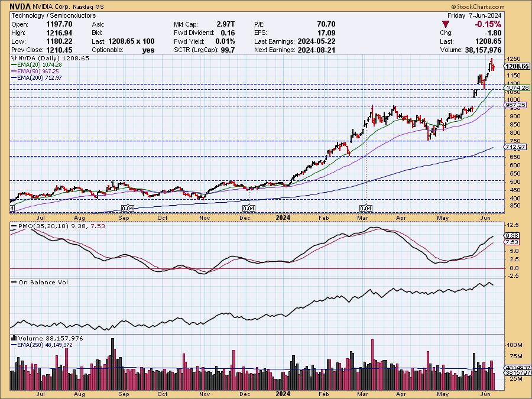The height and width of the screenshot is (399, 532).
Task: Click the 967.25 EMA(50) tag on price axis
Action: point(516,105)
